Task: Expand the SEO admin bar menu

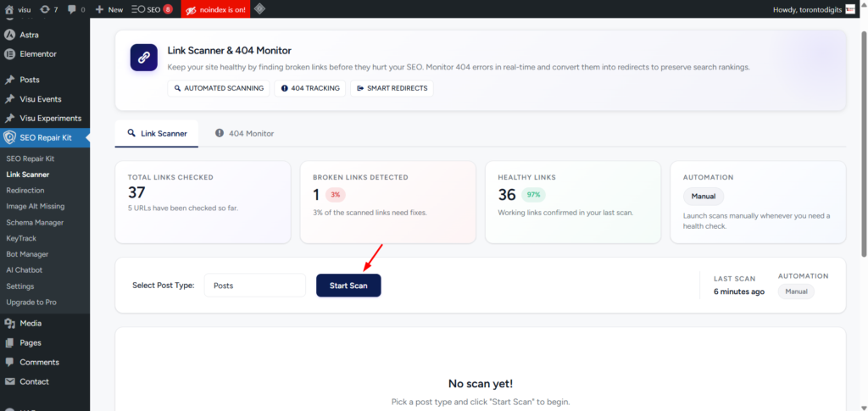Action: (x=152, y=9)
